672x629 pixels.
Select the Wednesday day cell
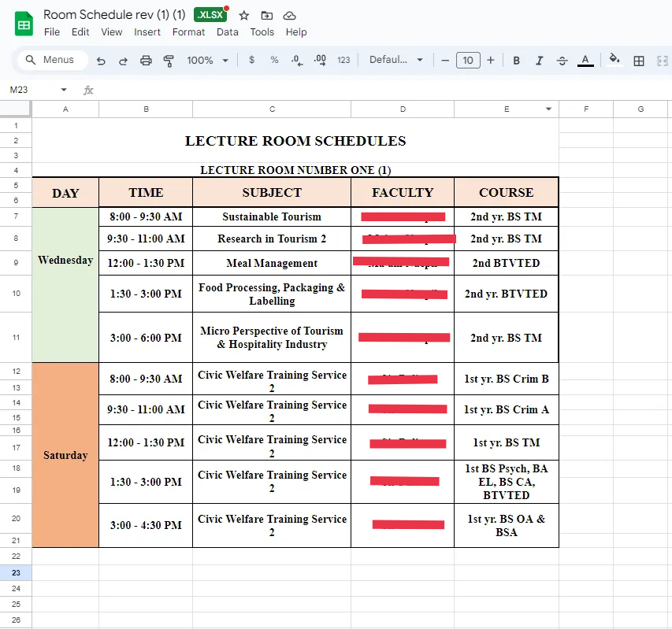(65, 285)
